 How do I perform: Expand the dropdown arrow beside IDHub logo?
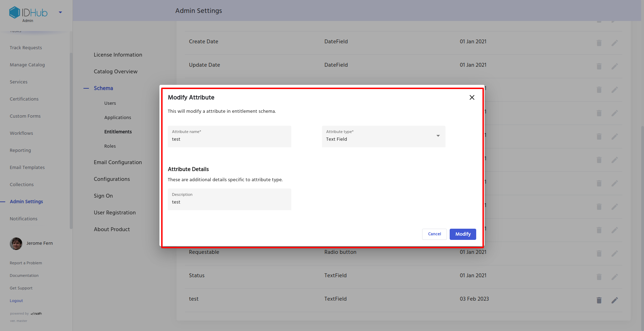coord(60,13)
